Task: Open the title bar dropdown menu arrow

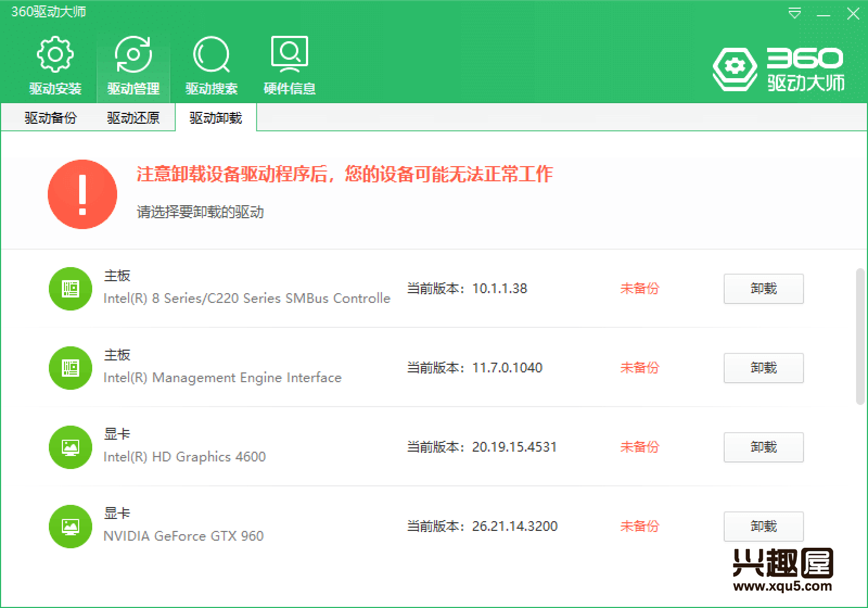Action: [x=795, y=14]
